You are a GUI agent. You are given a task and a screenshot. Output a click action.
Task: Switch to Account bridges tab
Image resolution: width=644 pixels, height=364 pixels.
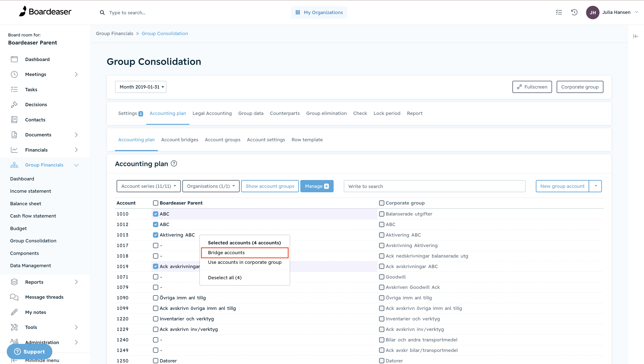pos(180,140)
